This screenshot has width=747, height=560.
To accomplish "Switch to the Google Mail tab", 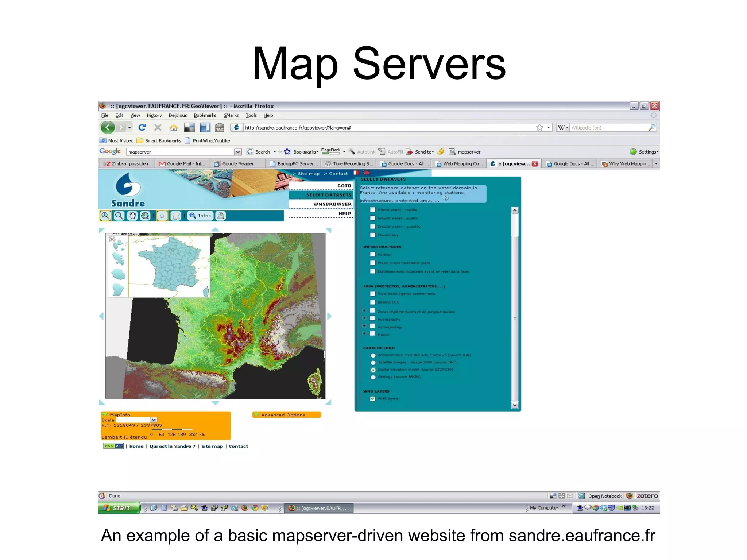I will [x=183, y=164].
